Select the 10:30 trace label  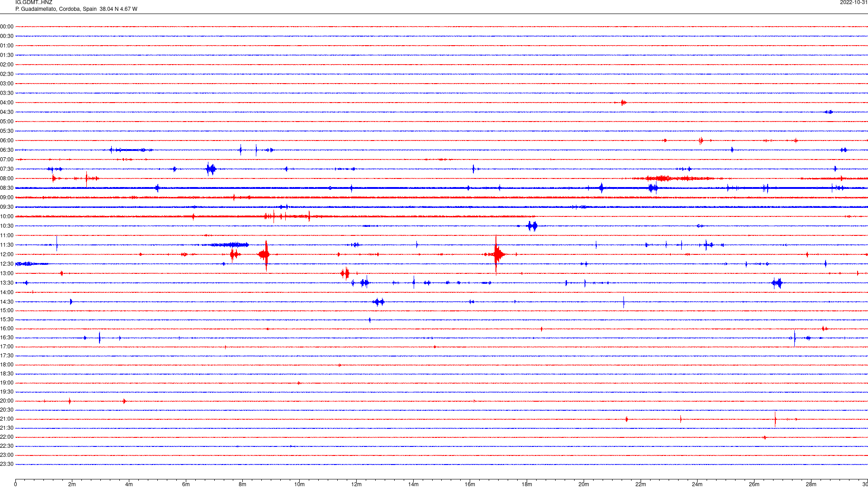click(x=7, y=226)
